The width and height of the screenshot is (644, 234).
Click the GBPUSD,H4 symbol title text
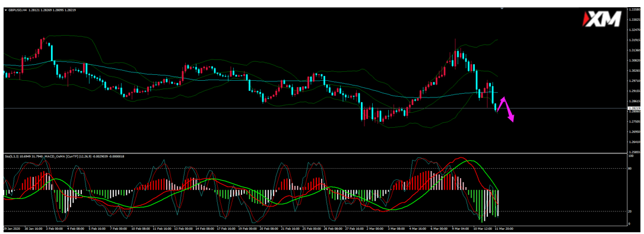tap(16, 10)
